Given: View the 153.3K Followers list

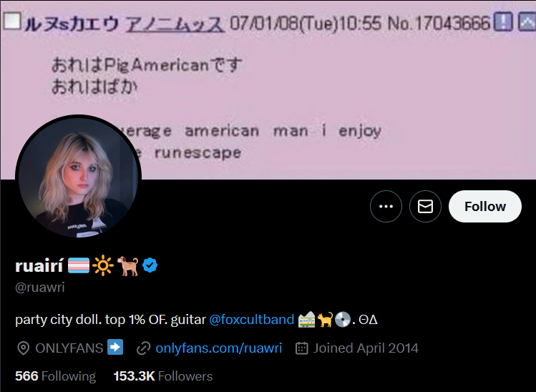Looking at the screenshot, I should pos(162,376).
